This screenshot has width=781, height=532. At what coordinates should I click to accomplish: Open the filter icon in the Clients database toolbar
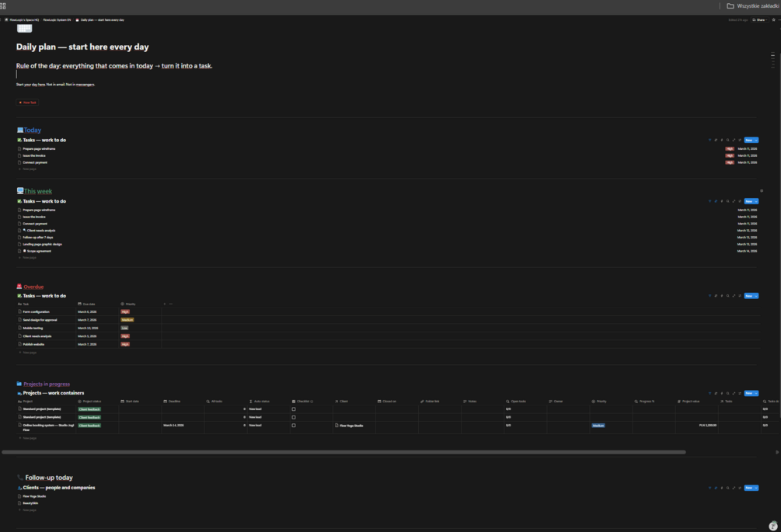pos(710,489)
